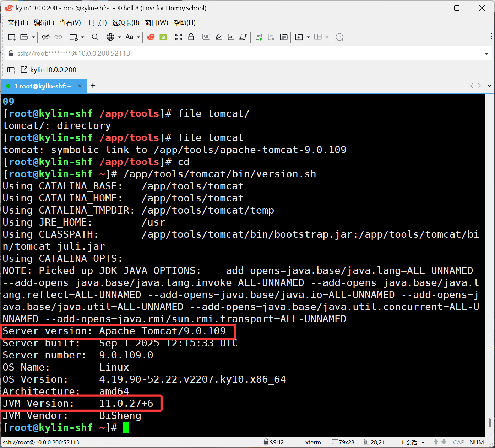
Task: Open the 查看(V) menu
Action: pyautogui.click(x=70, y=23)
